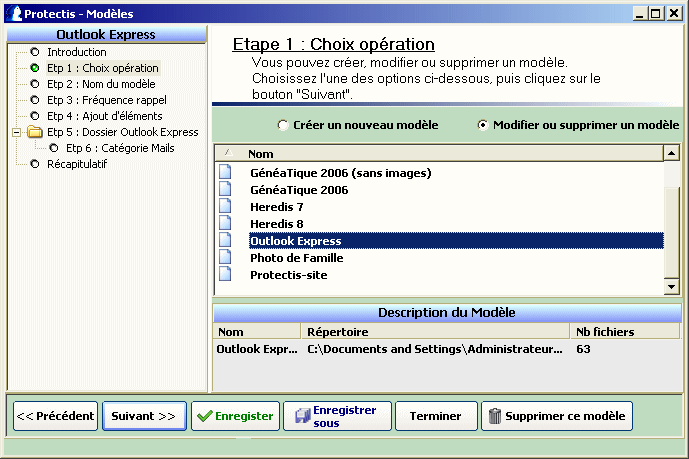
Task: Click the document icon for Heredis 8
Action: 225,224
